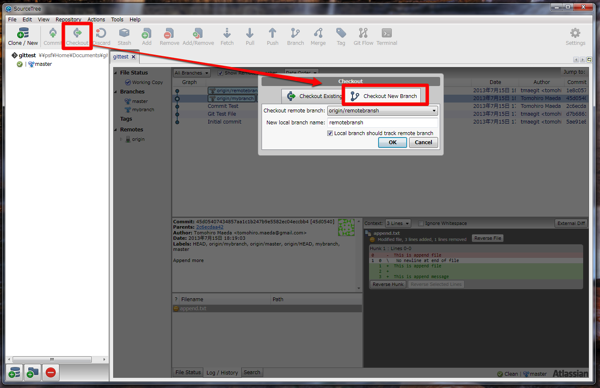Click the Add/Remove toolbar icon

[x=198, y=36]
